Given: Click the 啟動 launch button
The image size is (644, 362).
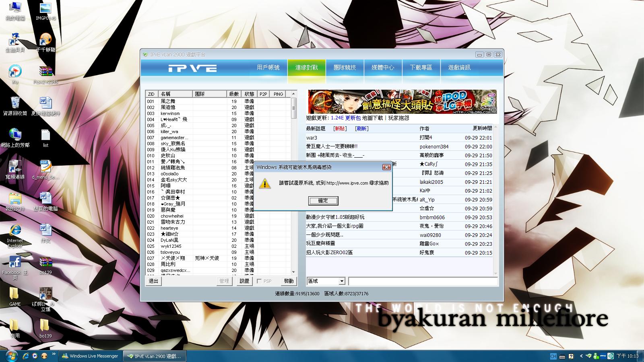Looking at the screenshot, I should point(289,281).
